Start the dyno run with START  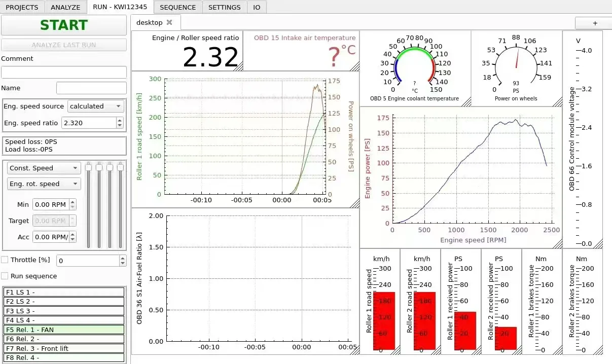pyautogui.click(x=64, y=25)
